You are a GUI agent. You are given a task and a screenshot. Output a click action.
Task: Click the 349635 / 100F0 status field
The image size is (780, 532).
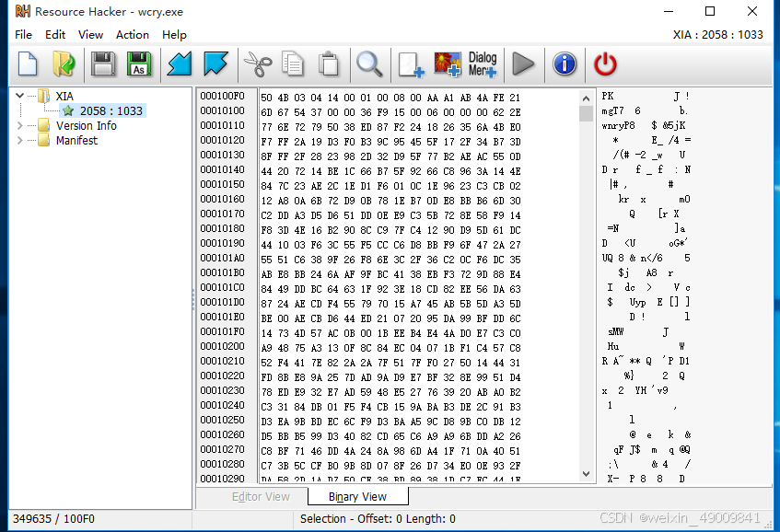[53, 519]
